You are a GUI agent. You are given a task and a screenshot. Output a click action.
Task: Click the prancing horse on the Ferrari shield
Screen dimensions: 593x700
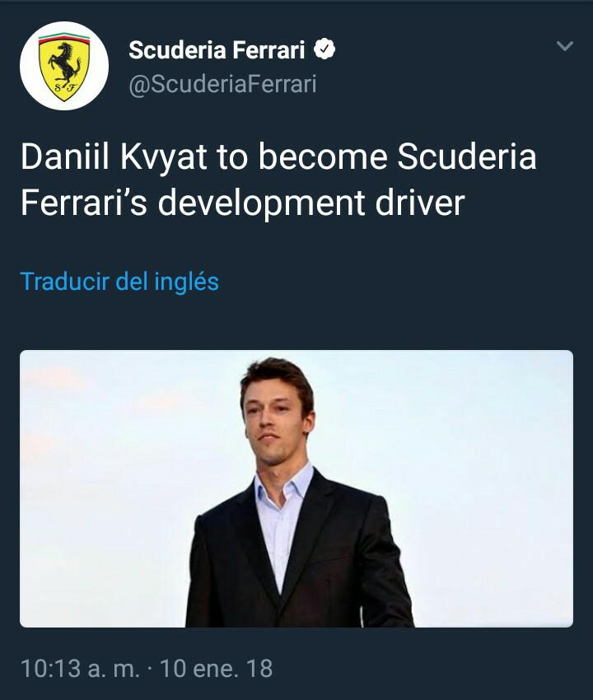pos(66,63)
